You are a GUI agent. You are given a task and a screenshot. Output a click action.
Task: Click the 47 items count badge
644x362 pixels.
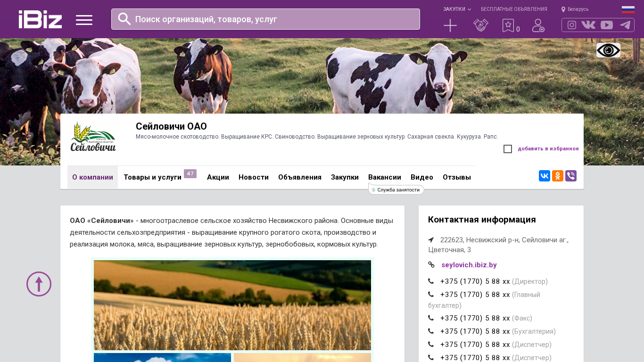[x=190, y=173]
